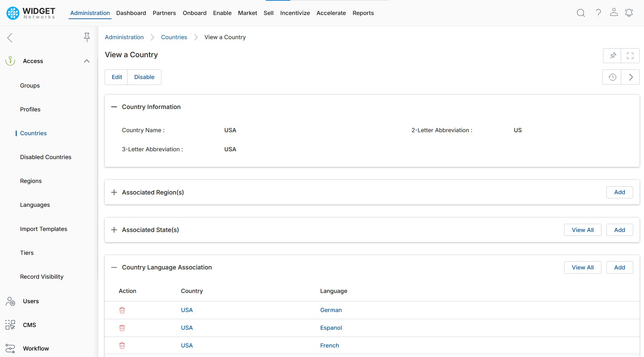Click the help question mark icon
The height and width of the screenshot is (357, 644).
pyautogui.click(x=598, y=13)
